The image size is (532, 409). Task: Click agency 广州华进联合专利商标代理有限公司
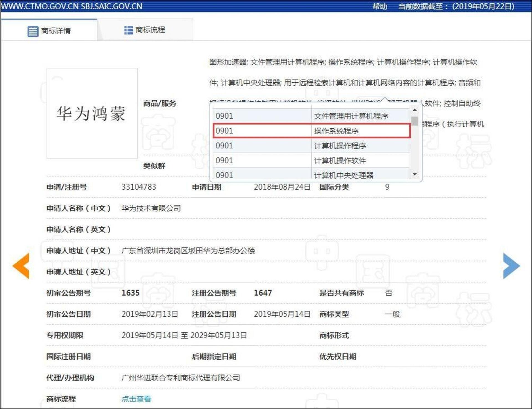tap(181, 378)
